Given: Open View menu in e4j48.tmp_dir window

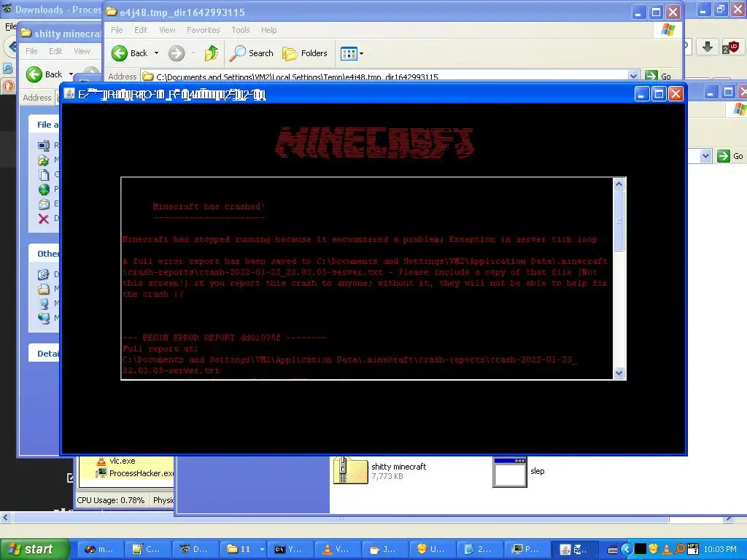Looking at the screenshot, I should tap(167, 30).
